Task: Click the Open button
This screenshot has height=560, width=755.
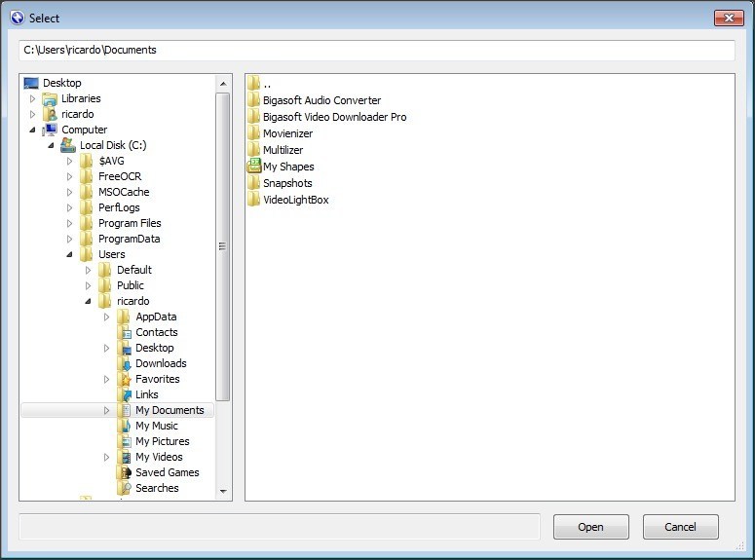Action: (x=590, y=527)
